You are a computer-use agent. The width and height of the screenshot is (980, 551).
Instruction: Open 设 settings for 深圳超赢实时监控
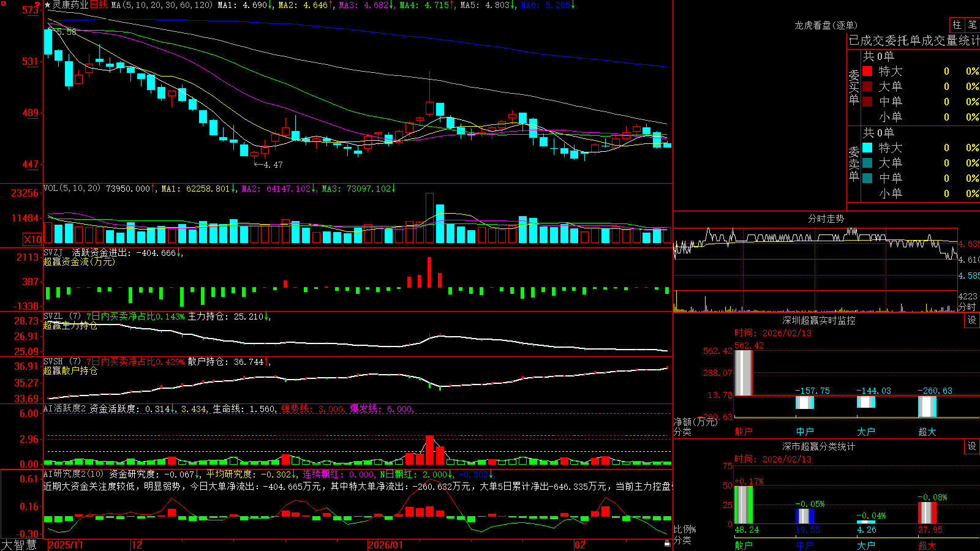972,320
